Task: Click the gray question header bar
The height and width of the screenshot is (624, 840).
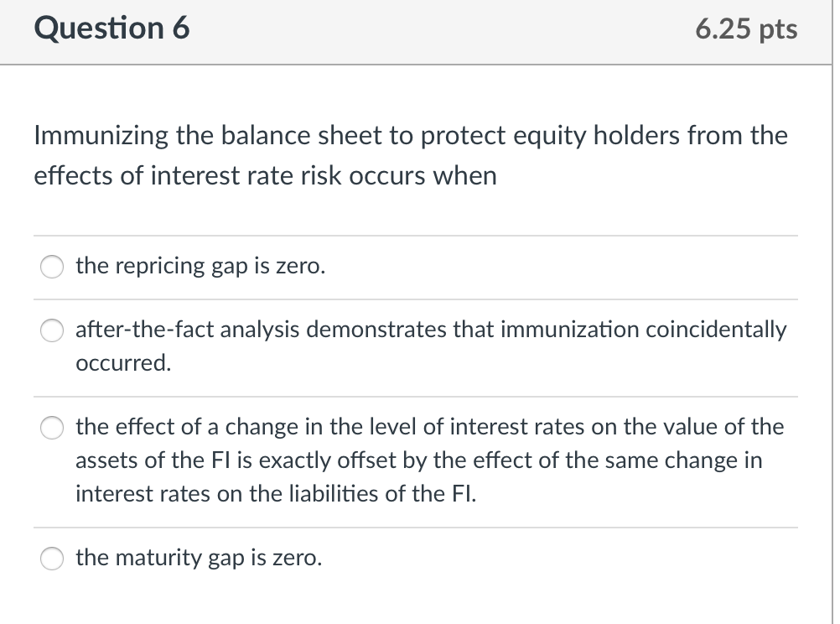Action: 419,32
